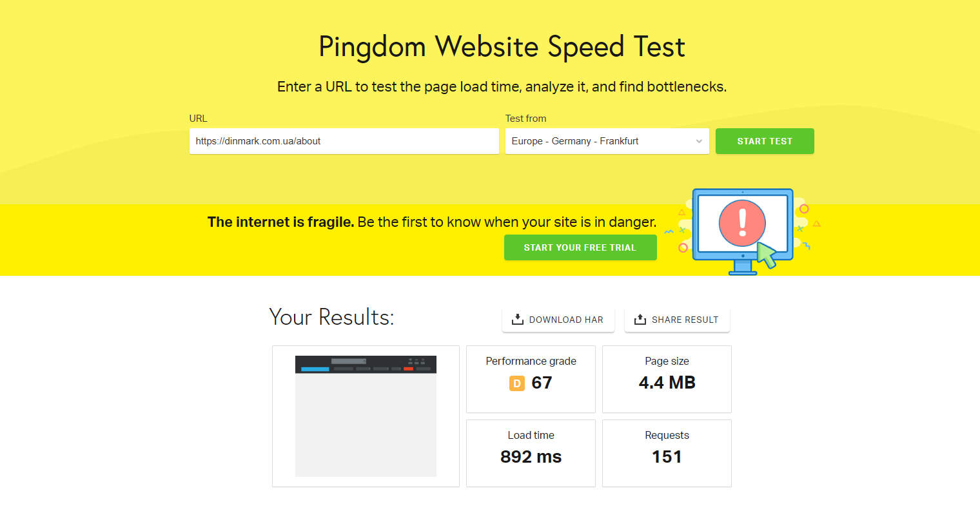Image resolution: width=980 pixels, height=511 pixels.
Task: Click the green cursor arrow on monitor illustration
Action: [x=766, y=255]
